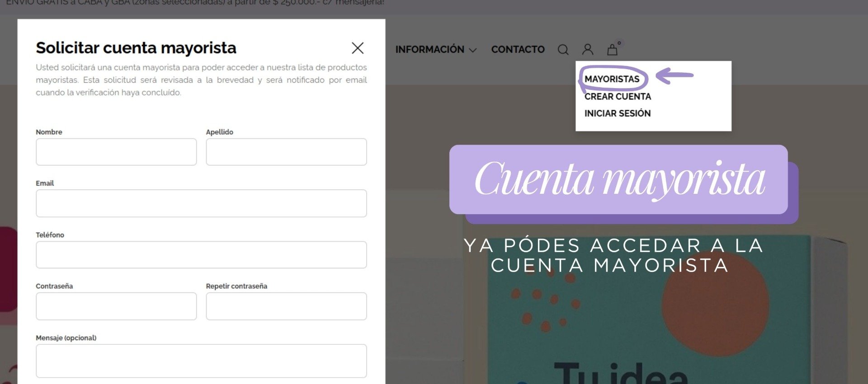Open the shopping bag cart icon
This screenshot has width=868, height=384.
tap(613, 49)
